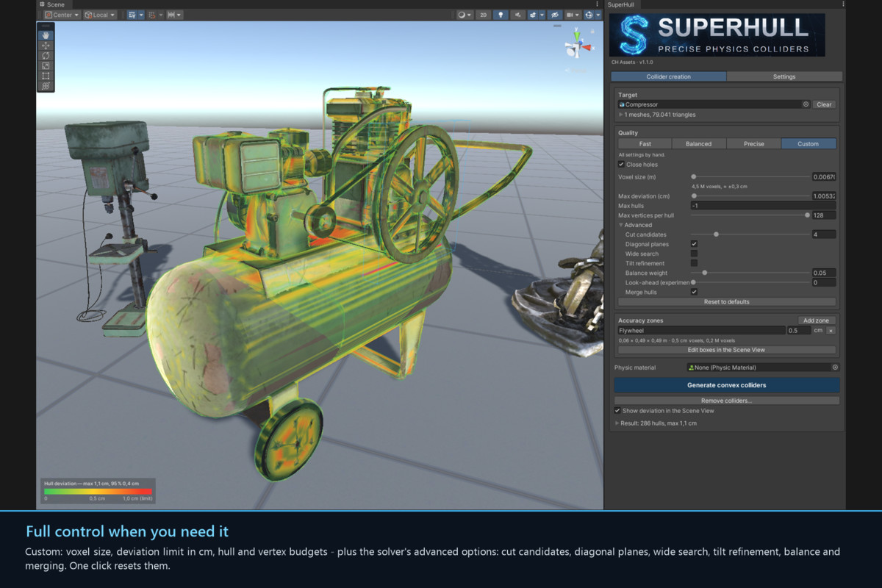Open the Center pivot mode dropdown
Viewport: 882px width, 588px height.
point(62,15)
